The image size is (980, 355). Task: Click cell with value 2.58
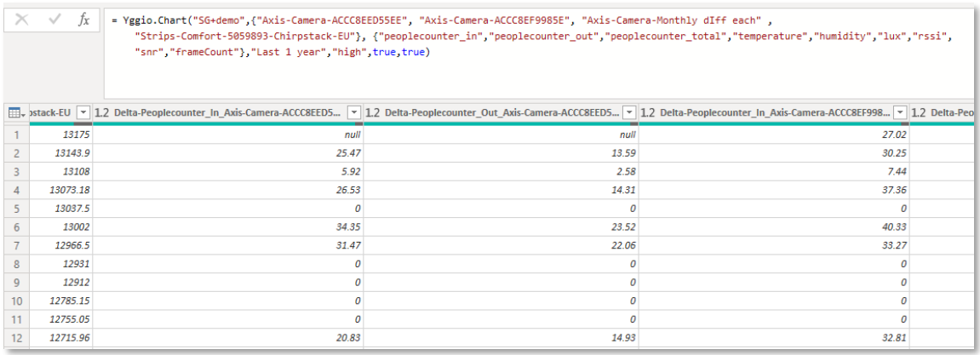coord(501,171)
